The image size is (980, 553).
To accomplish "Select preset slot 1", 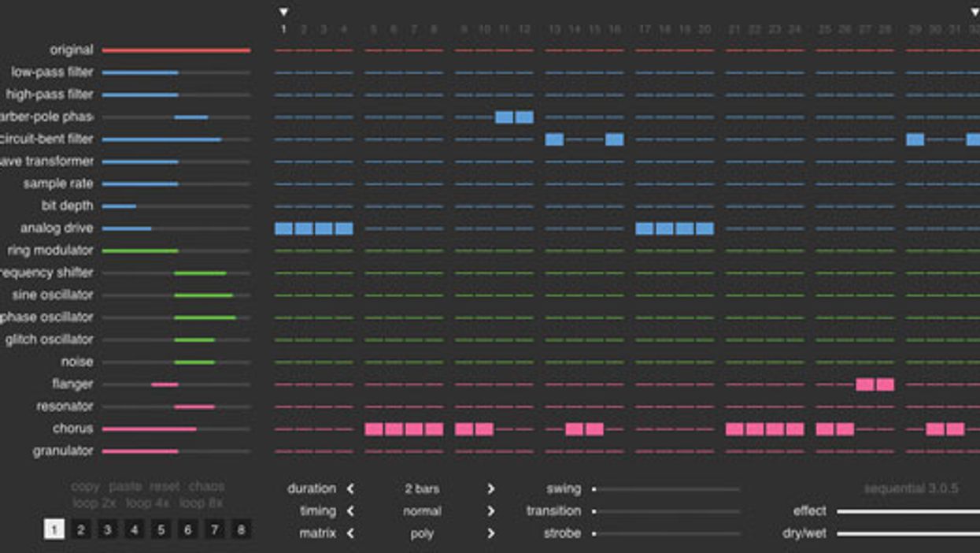I will pos(54,529).
